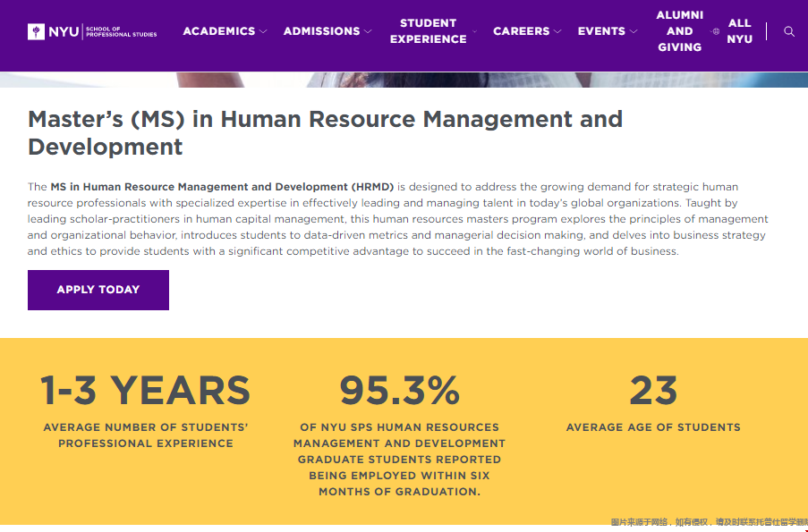
Task: Open the Events menu
Action: 601,31
